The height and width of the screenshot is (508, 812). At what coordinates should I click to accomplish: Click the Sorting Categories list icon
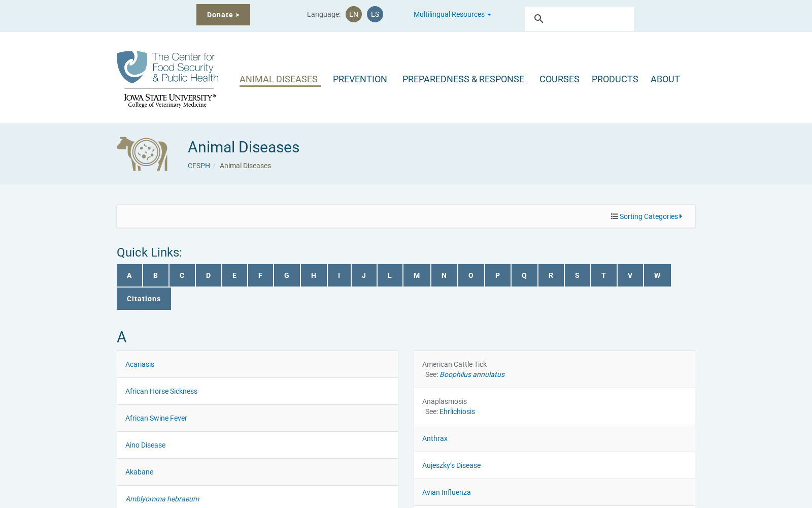point(614,216)
